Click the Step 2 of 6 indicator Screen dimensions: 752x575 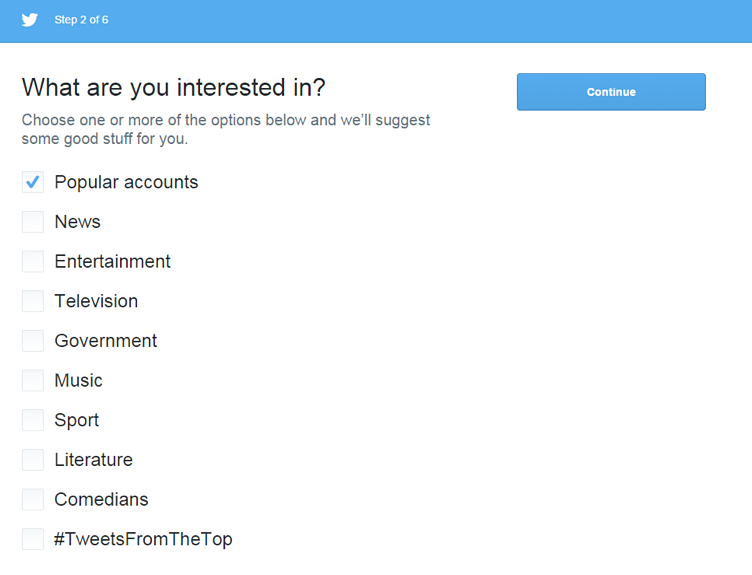coord(81,20)
